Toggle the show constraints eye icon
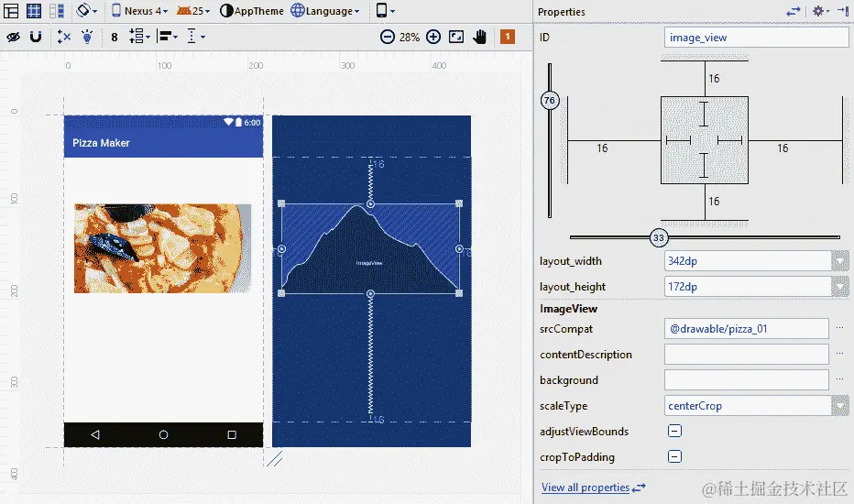854x504 pixels. (13, 37)
